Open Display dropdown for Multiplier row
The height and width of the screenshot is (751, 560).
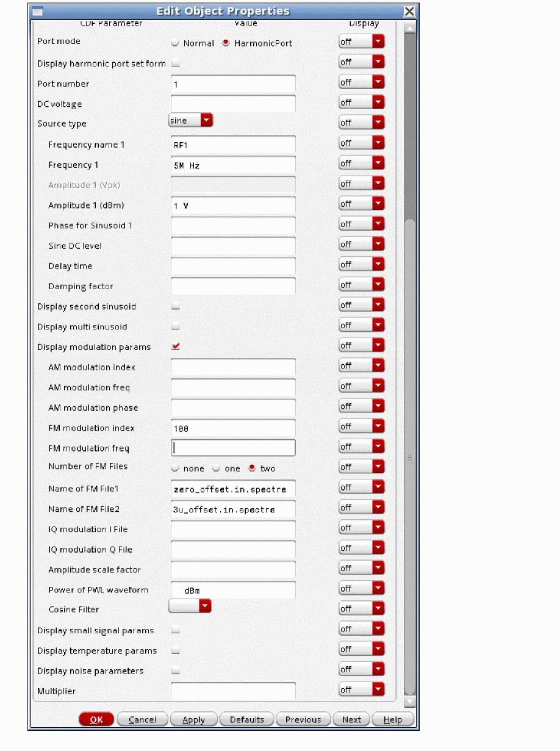[x=362, y=689]
